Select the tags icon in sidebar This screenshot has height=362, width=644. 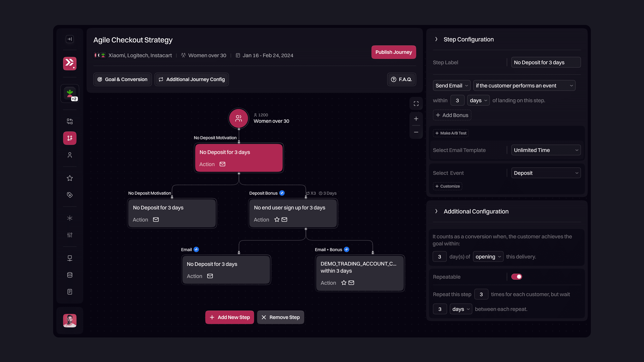[x=69, y=195]
